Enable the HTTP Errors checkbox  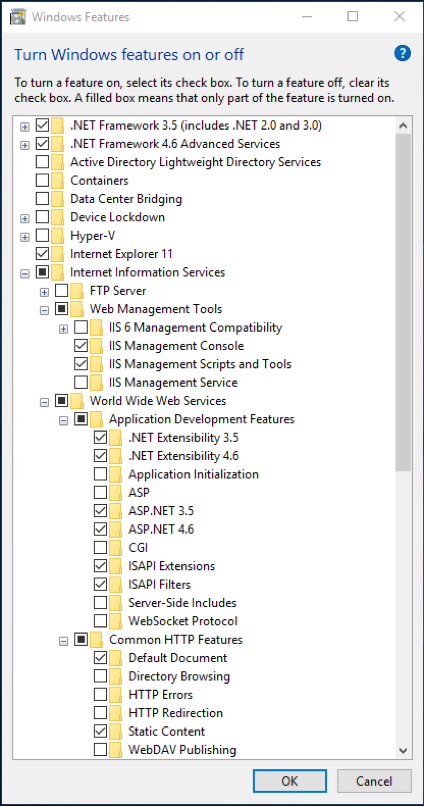click(101, 694)
